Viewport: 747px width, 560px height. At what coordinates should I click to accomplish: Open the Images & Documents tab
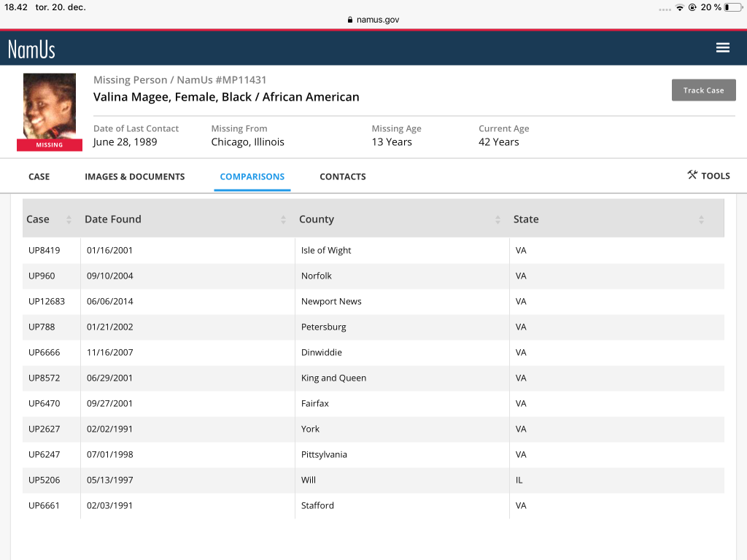click(134, 176)
